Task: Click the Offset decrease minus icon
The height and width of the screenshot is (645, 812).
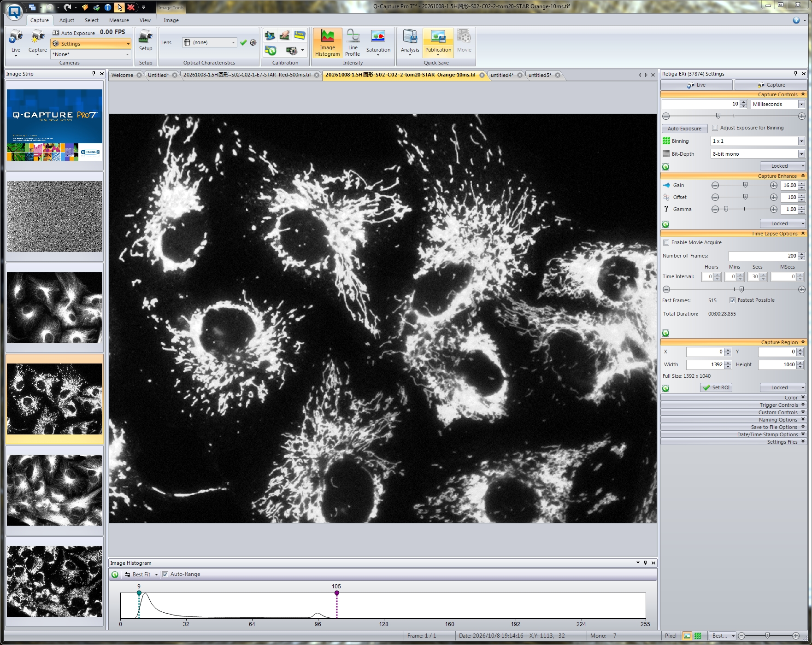Action: (x=715, y=197)
